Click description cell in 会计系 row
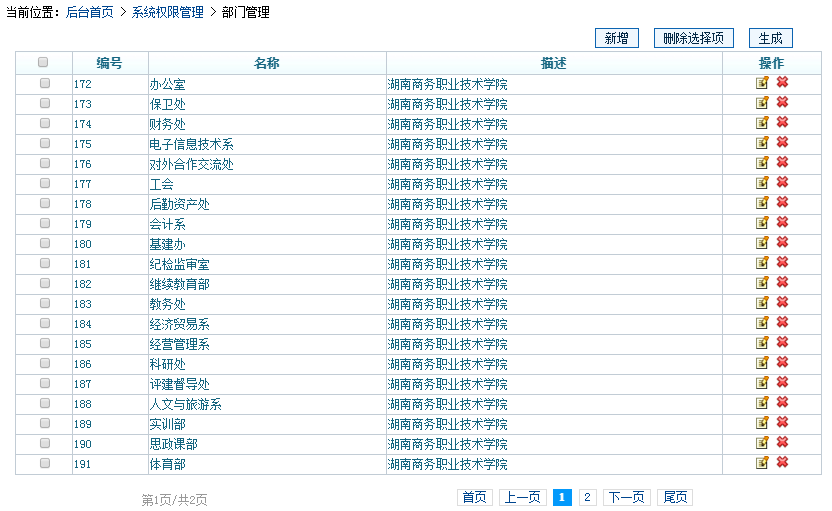Viewport: 832px width, 511px height. pyautogui.click(x=554, y=224)
